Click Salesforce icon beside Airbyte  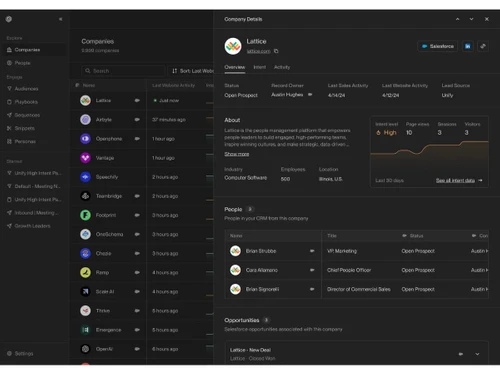(137, 119)
